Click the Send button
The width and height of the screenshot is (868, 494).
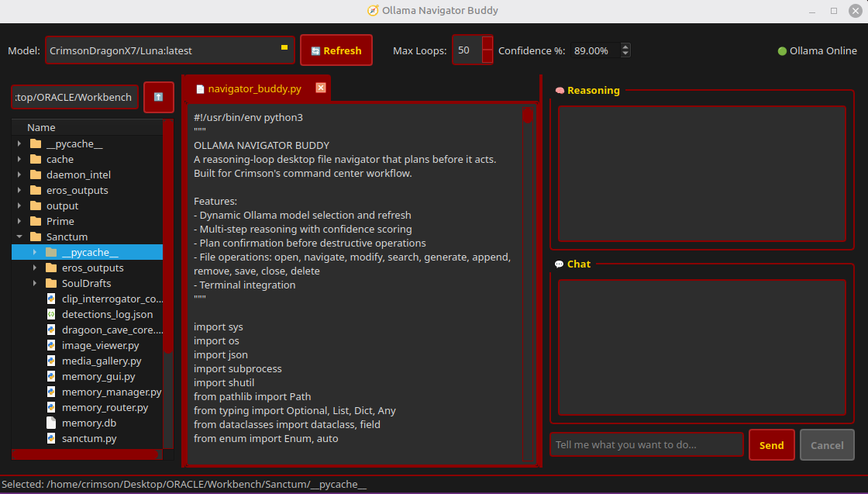click(772, 444)
